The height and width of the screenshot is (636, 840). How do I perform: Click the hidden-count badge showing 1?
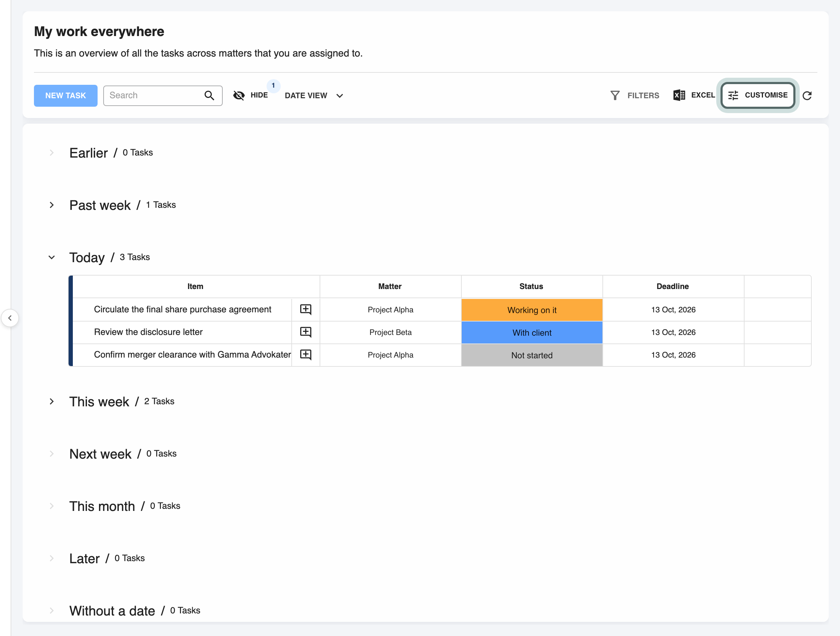click(x=273, y=86)
